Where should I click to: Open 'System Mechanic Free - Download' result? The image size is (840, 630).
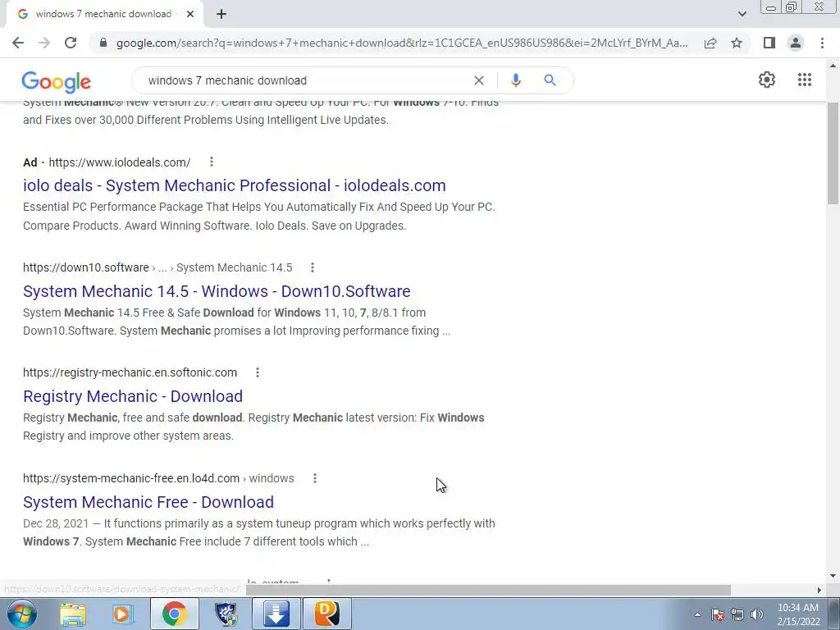coord(148,502)
